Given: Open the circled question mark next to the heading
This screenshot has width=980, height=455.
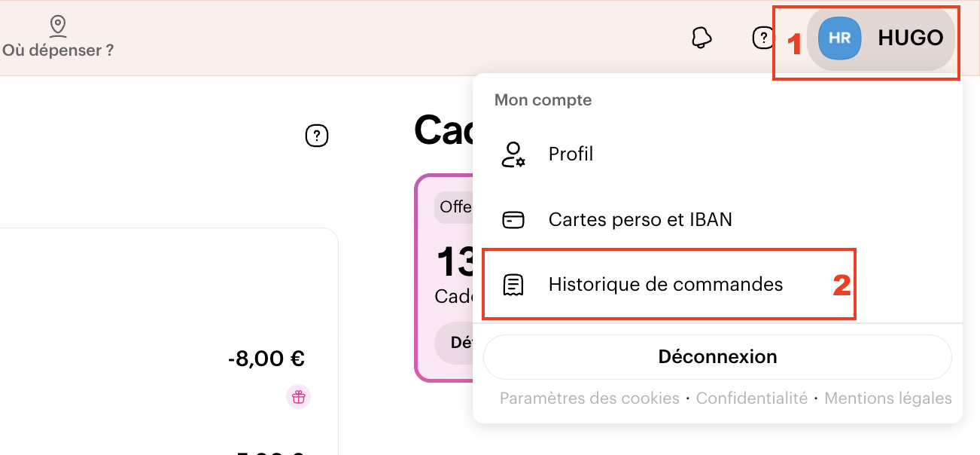Looking at the screenshot, I should pos(317,136).
